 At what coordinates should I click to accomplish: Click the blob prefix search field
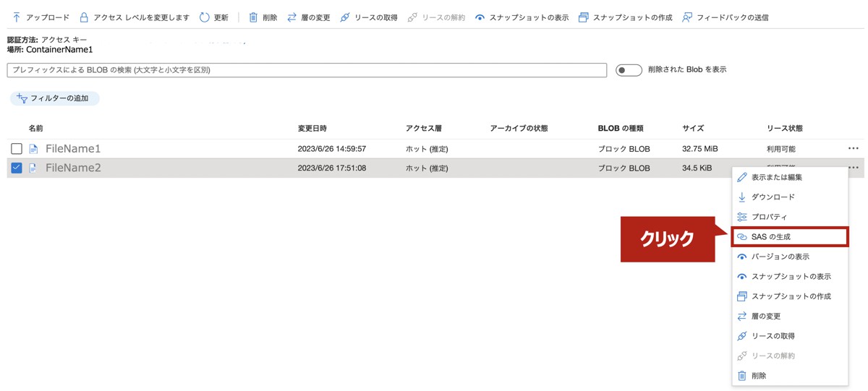(x=307, y=70)
